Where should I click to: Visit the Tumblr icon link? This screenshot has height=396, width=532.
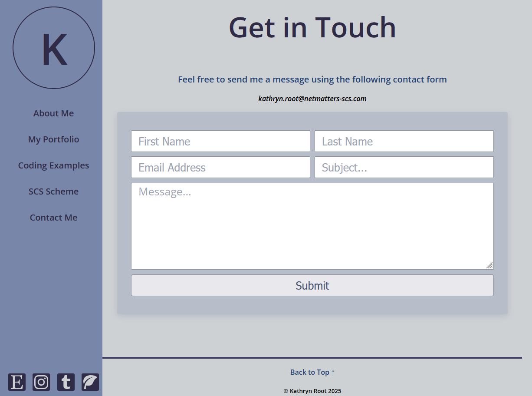tap(66, 382)
